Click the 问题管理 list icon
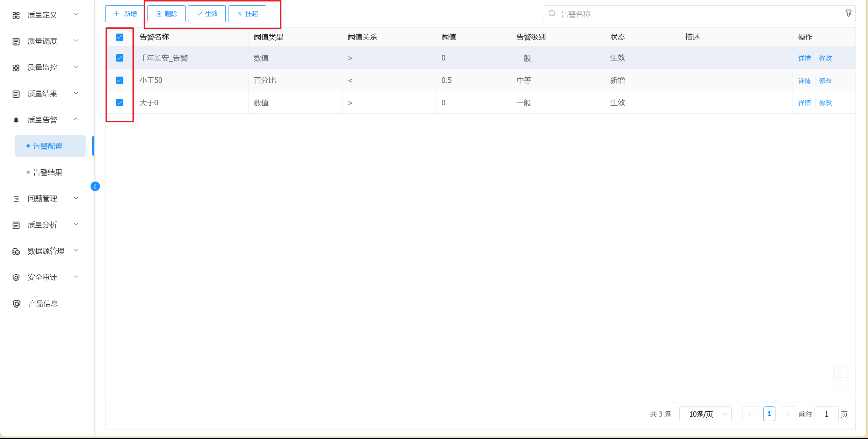Screen dimensions: 868x439 coord(16,199)
